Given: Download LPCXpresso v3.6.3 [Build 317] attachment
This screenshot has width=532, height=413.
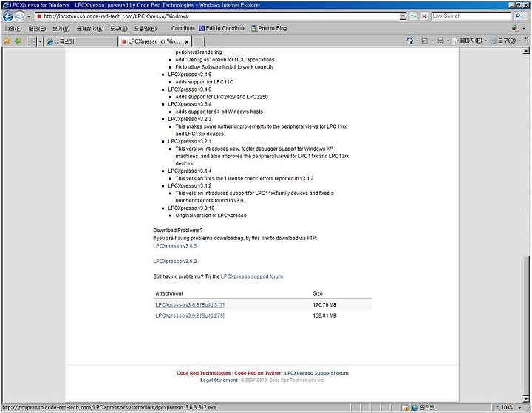Looking at the screenshot, I should pyautogui.click(x=190, y=305).
